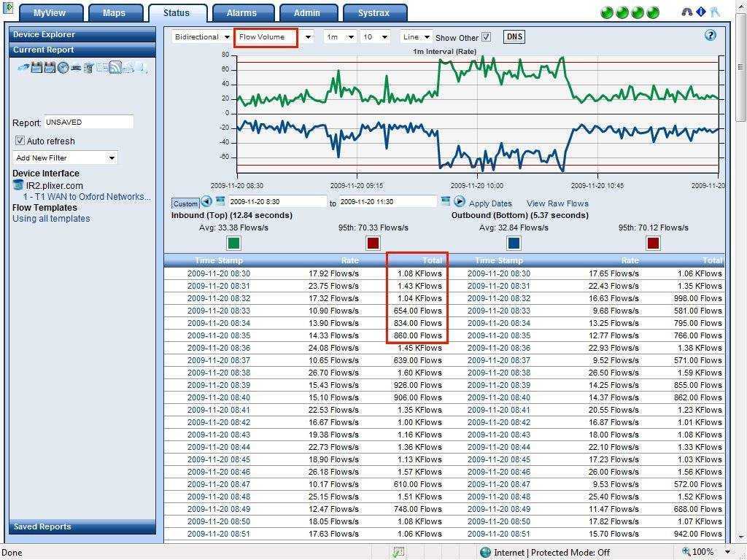The width and height of the screenshot is (747, 560).
Task: Toggle the Auto refresh checkbox
Action: point(20,141)
